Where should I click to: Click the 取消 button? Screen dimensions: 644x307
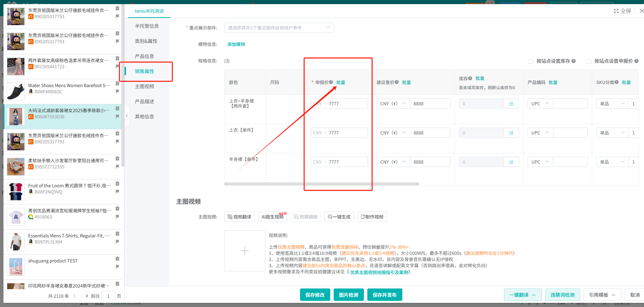pos(635,295)
